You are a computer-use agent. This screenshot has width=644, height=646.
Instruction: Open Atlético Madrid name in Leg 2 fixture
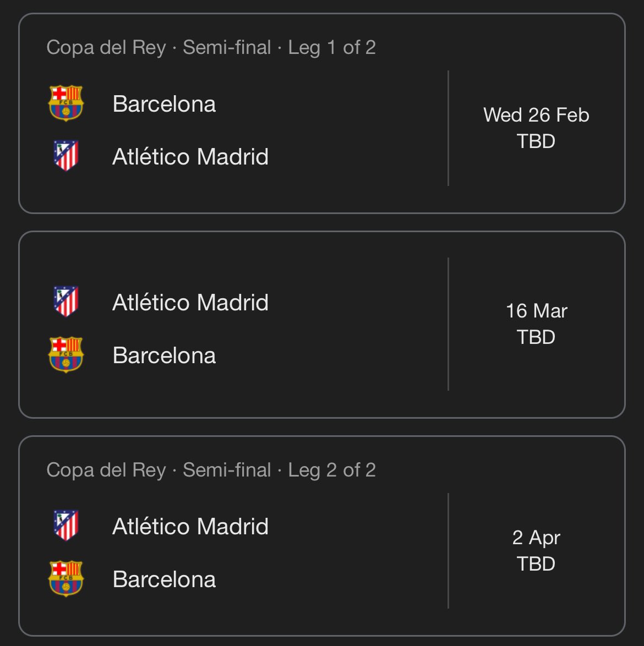coord(190,526)
